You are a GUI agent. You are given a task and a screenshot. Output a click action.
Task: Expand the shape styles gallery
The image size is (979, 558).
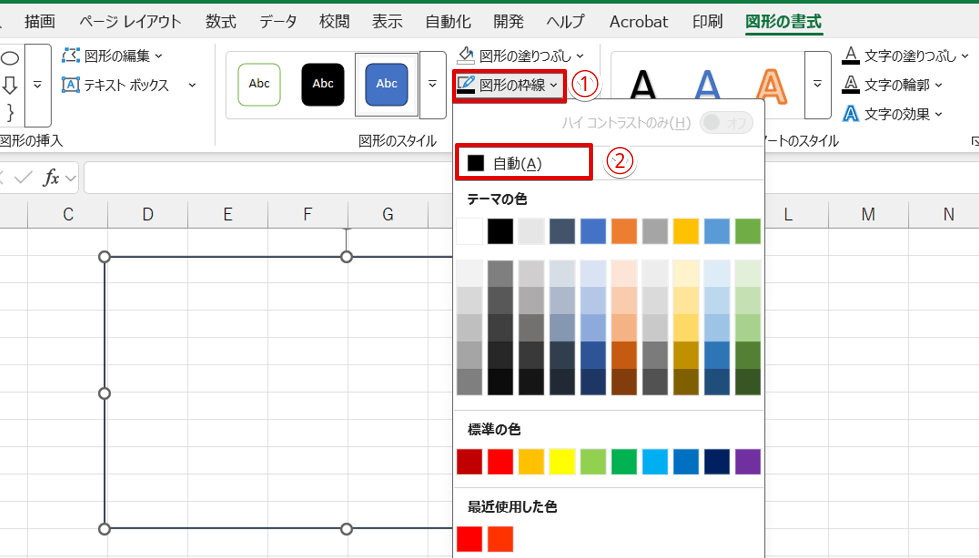[x=432, y=85]
